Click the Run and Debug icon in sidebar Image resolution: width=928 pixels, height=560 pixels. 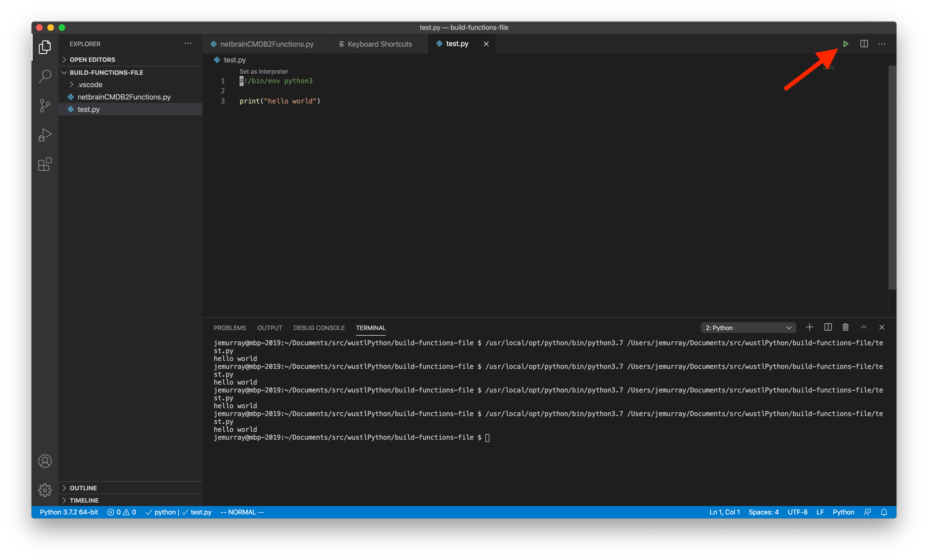click(x=45, y=135)
